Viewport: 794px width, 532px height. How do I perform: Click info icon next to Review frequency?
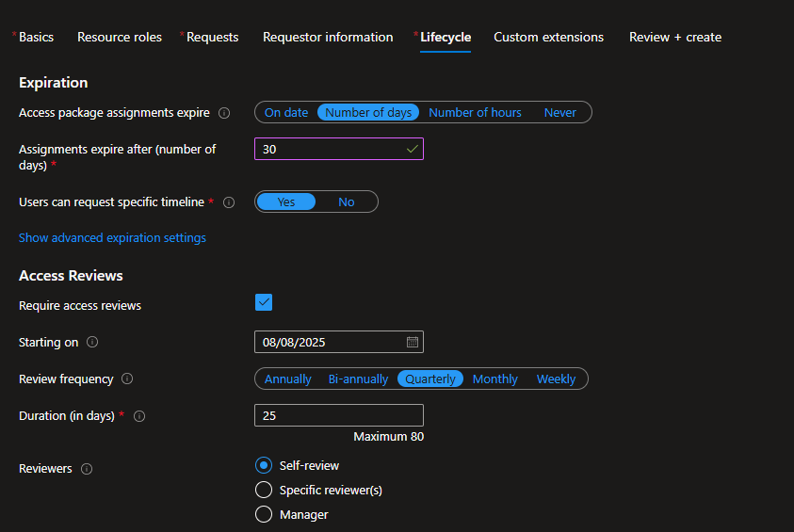pyautogui.click(x=127, y=379)
